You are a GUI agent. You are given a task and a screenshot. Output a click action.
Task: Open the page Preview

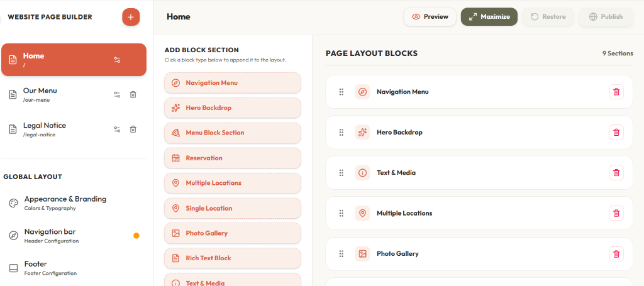click(430, 17)
